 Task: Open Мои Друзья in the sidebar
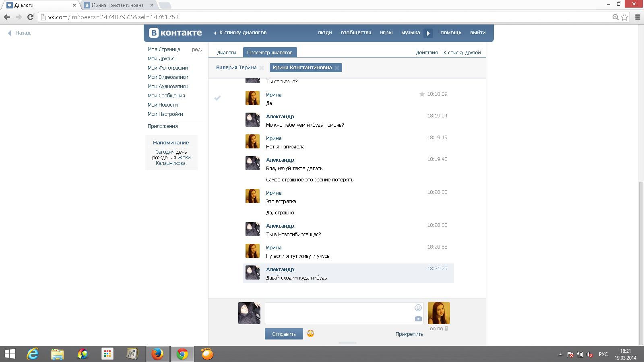[x=161, y=59]
